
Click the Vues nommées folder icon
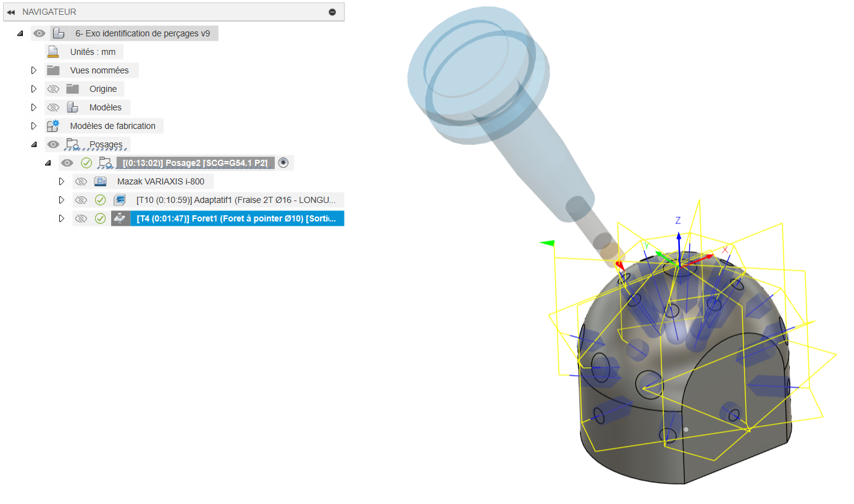tap(53, 70)
